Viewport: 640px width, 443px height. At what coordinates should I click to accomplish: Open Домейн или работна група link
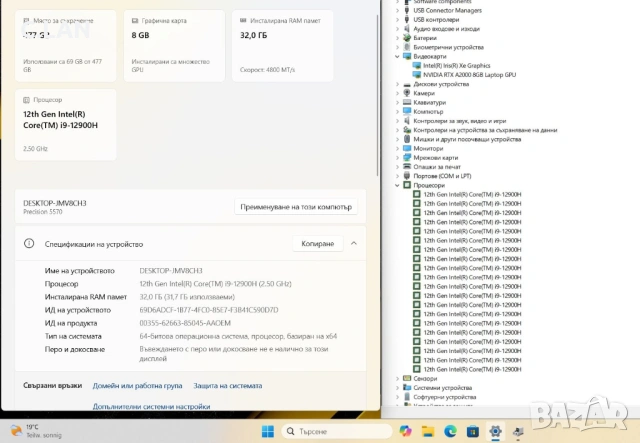click(137, 385)
